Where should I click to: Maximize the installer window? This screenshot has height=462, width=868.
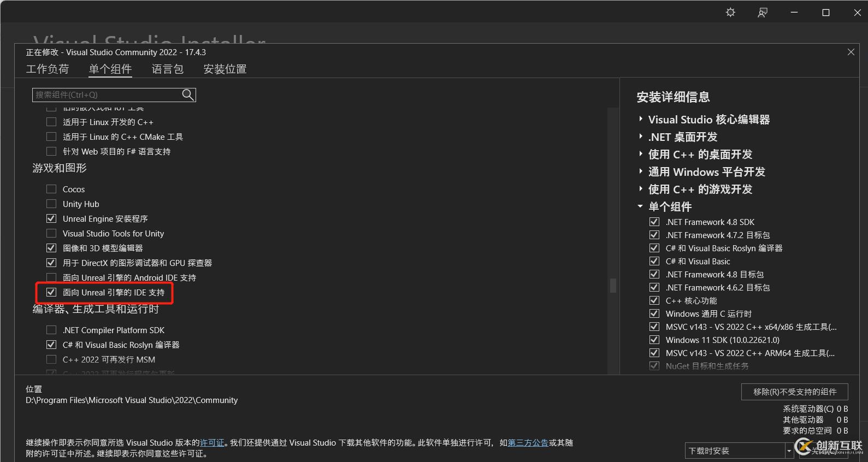point(826,13)
